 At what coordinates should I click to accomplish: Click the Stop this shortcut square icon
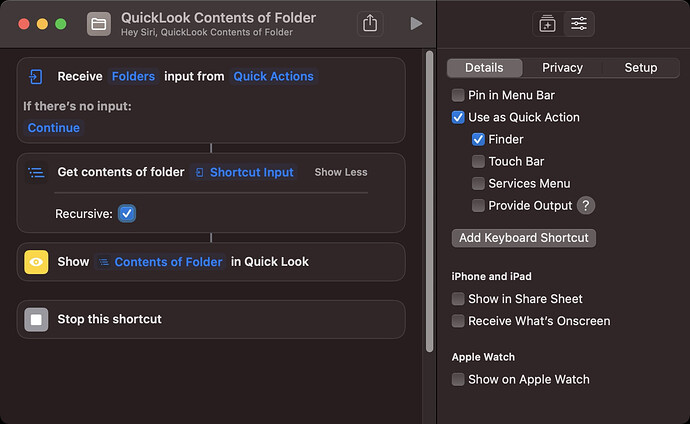36,319
